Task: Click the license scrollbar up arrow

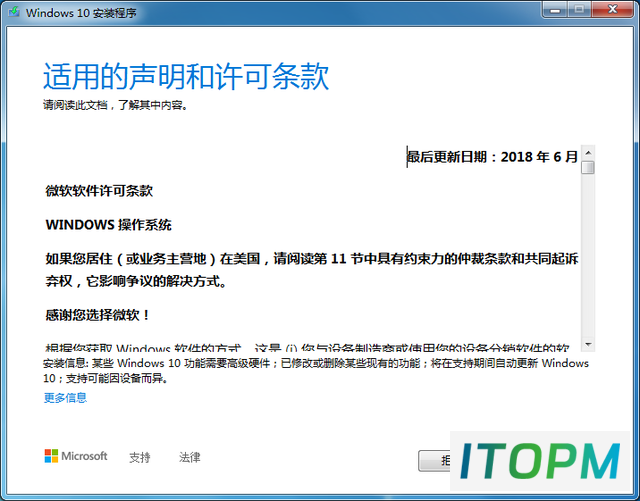Action: [x=588, y=153]
